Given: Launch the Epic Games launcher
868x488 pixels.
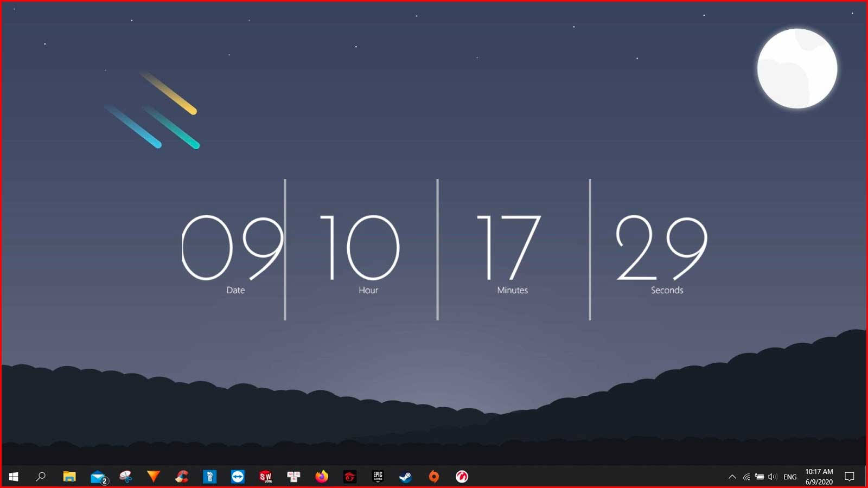Looking at the screenshot, I should [378, 477].
